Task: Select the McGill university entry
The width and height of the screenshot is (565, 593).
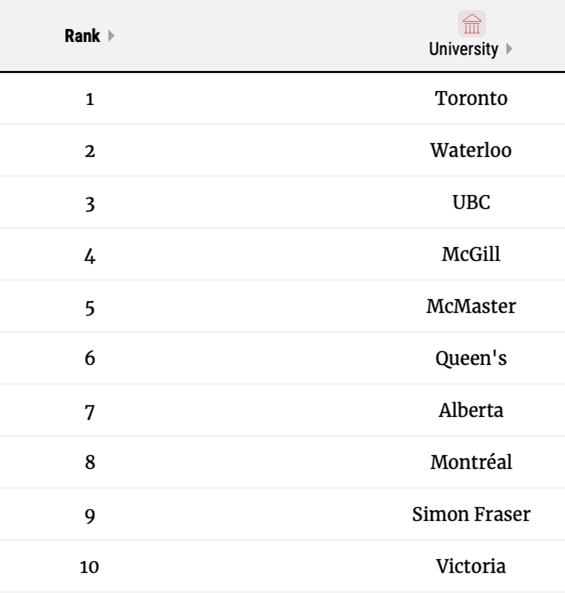Action: pyautogui.click(x=471, y=254)
